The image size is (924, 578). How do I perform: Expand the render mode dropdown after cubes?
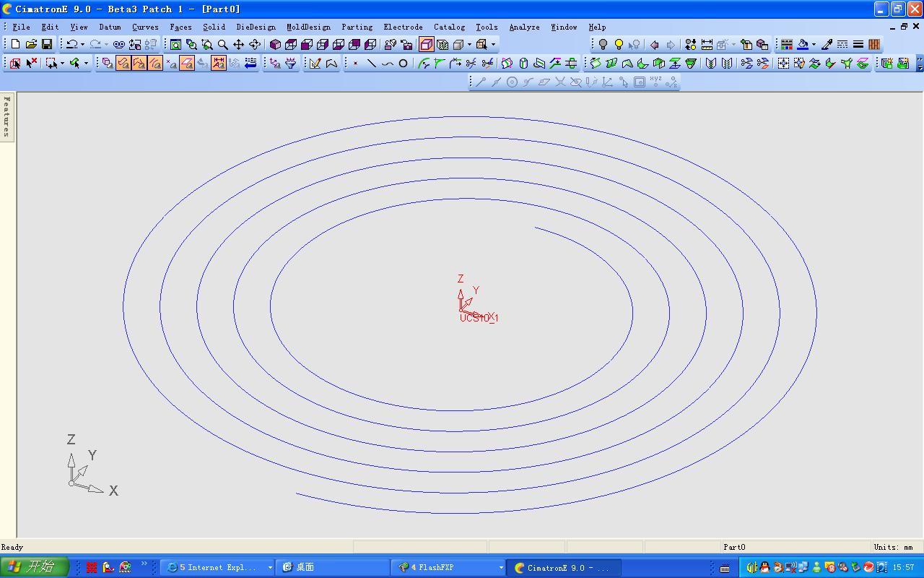(469, 45)
